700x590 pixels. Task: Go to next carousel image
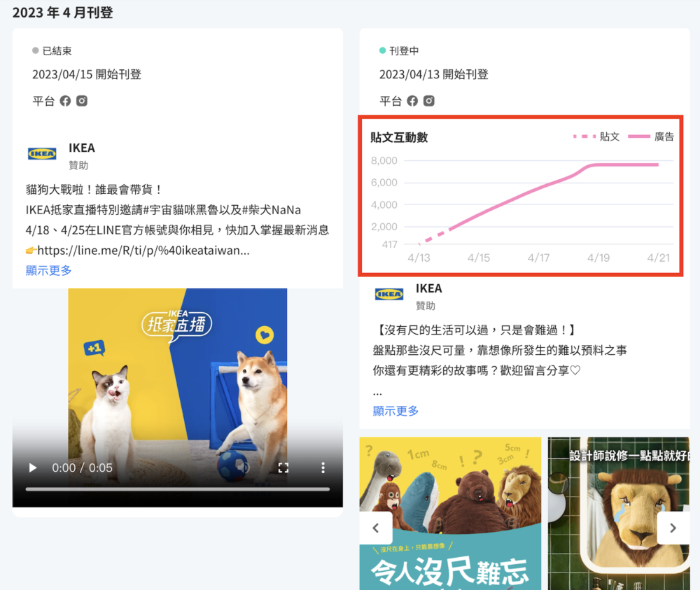click(673, 528)
